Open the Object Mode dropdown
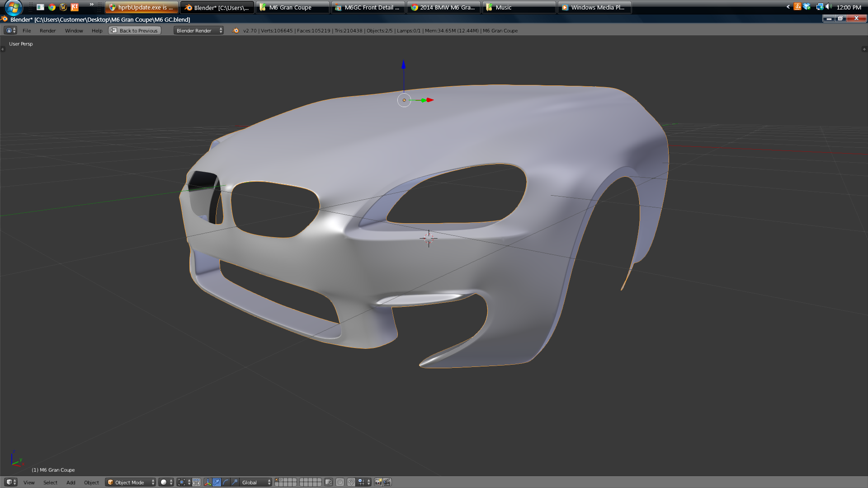Screen dimensions: 868x488 130,483
